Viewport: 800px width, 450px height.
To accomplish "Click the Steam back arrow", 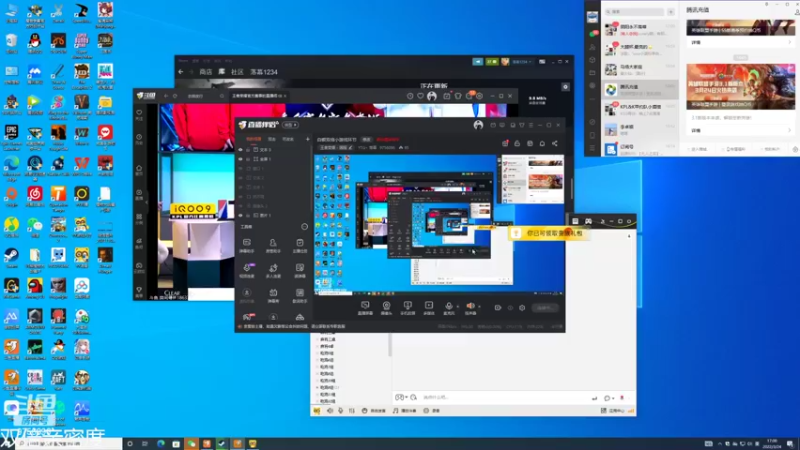I will (x=181, y=72).
